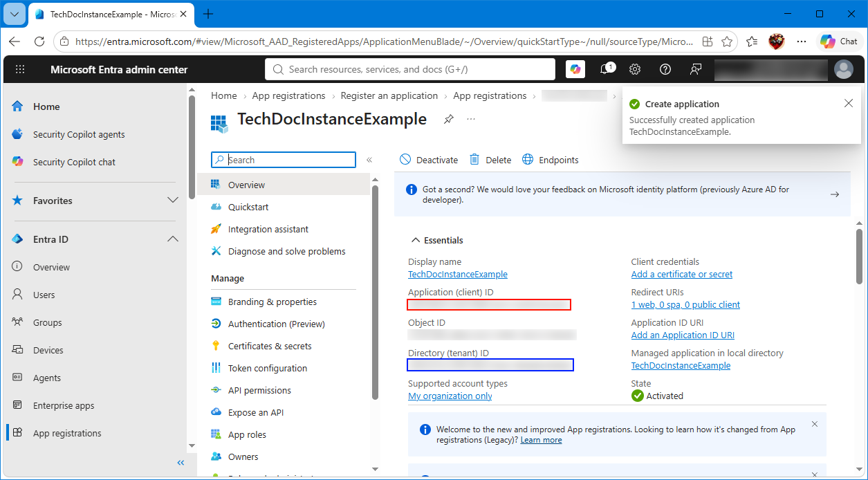This screenshot has width=868, height=480.
Task: Open Endpoints from the command bar
Action: pyautogui.click(x=550, y=160)
